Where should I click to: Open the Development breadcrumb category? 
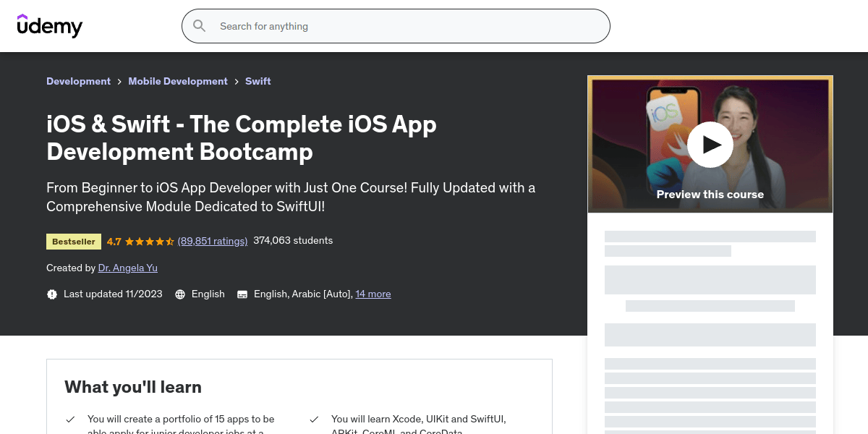coord(78,81)
